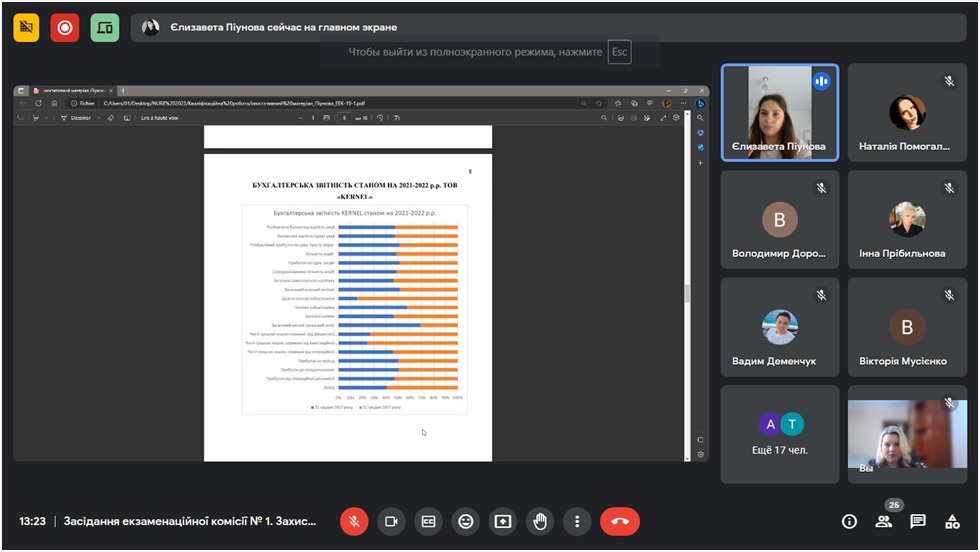The image size is (980, 552).
Task: Click search icon in PDF toolbar
Action: [604, 118]
